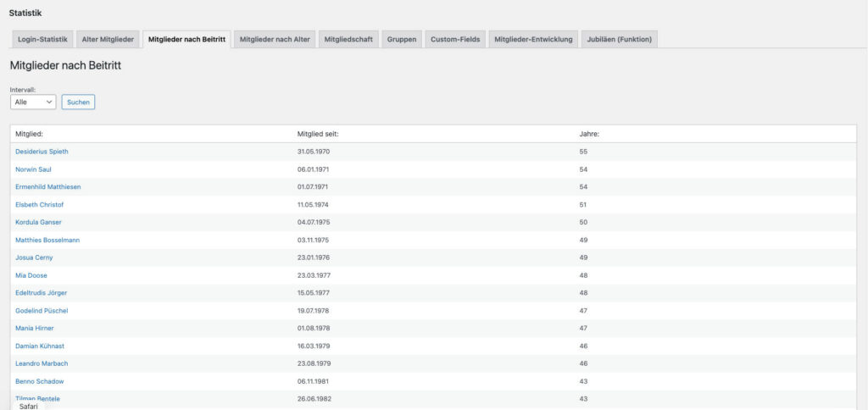Click the Suchen button
The width and height of the screenshot is (868, 410).
[78, 102]
